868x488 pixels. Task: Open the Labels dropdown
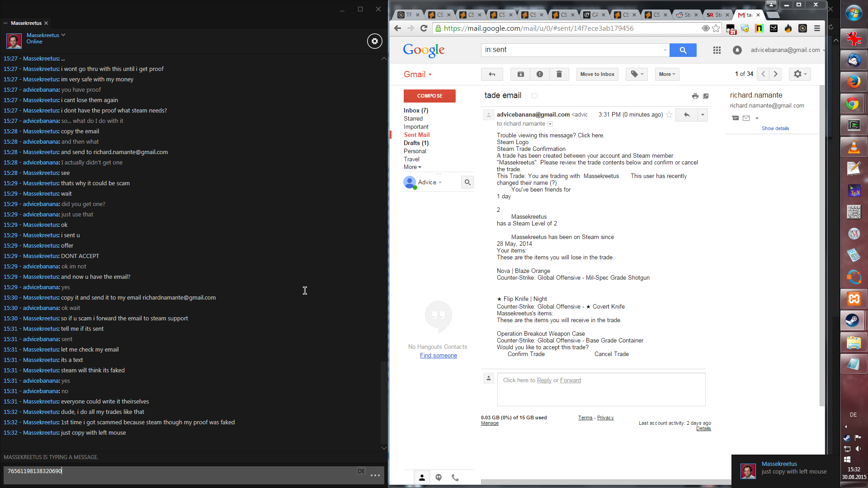(637, 74)
